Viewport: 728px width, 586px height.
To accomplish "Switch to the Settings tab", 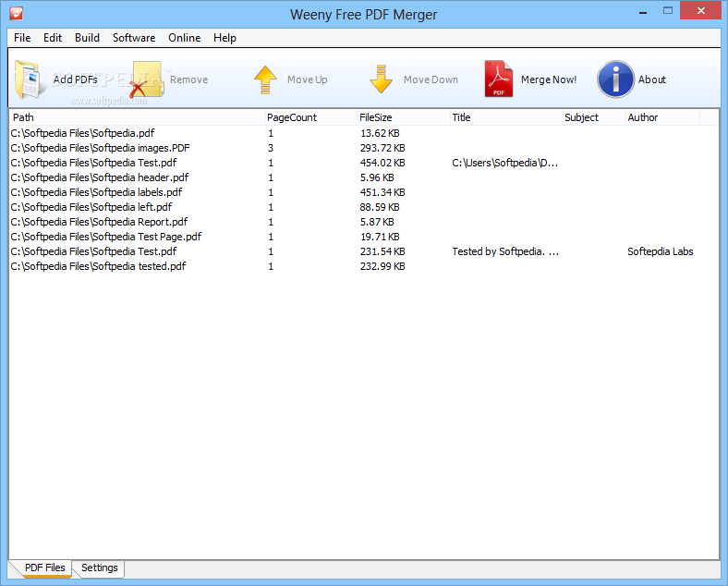I will (x=100, y=568).
